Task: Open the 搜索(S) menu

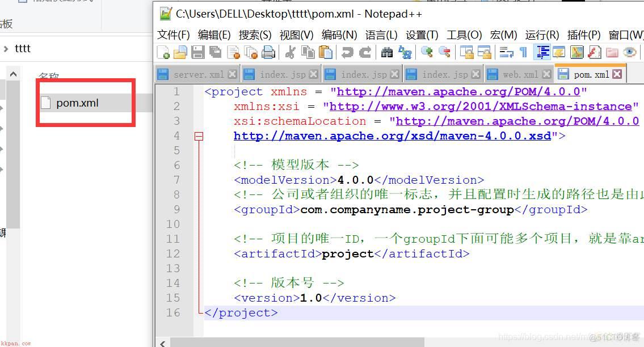Action: click(255, 35)
